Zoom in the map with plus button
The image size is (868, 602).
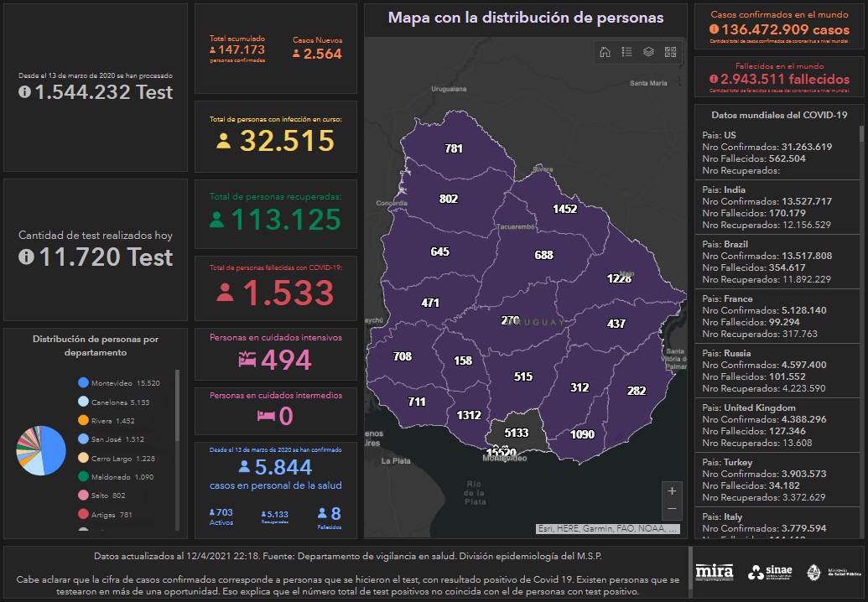point(671,490)
